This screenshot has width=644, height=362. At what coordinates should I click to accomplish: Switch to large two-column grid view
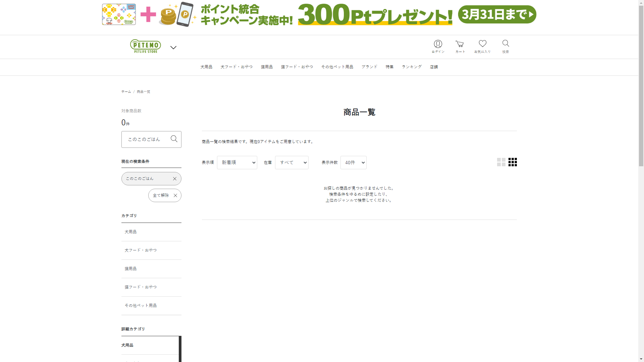(x=501, y=162)
